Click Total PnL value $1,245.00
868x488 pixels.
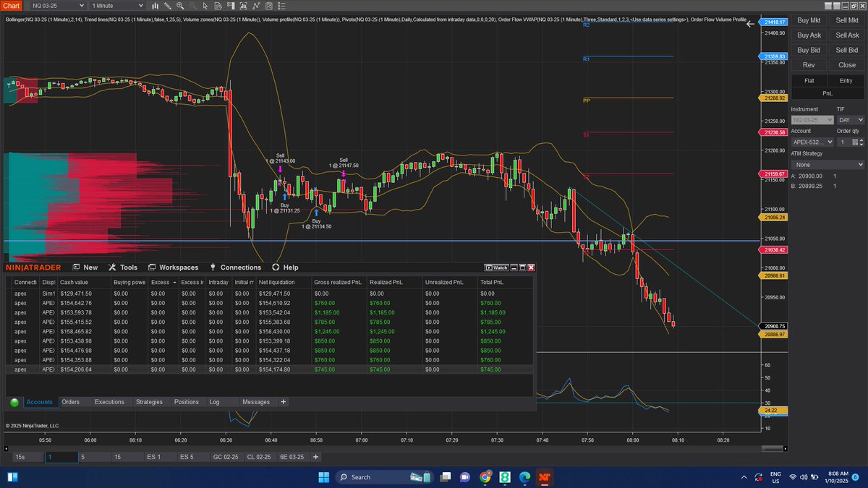click(x=495, y=331)
